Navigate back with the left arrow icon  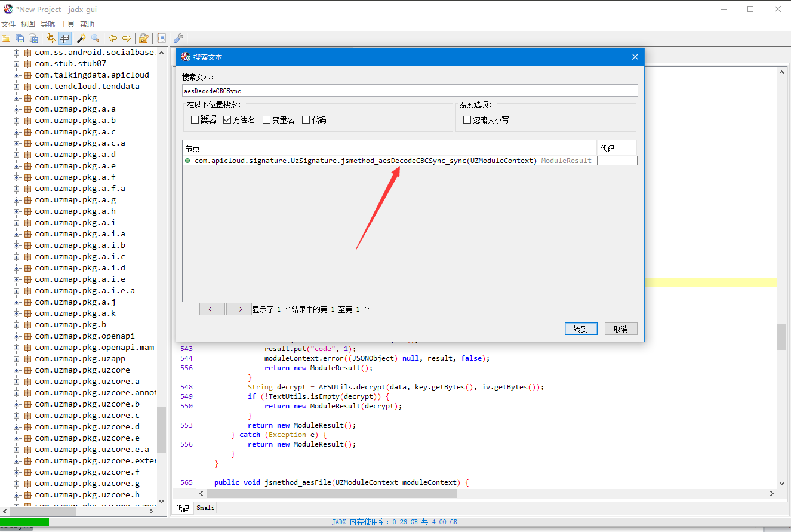coord(113,38)
